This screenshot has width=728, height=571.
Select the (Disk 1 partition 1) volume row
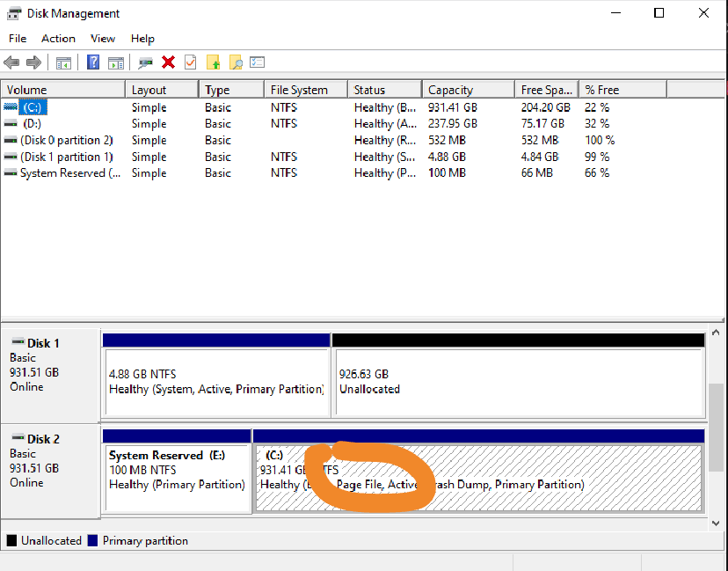(x=67, y=157)
